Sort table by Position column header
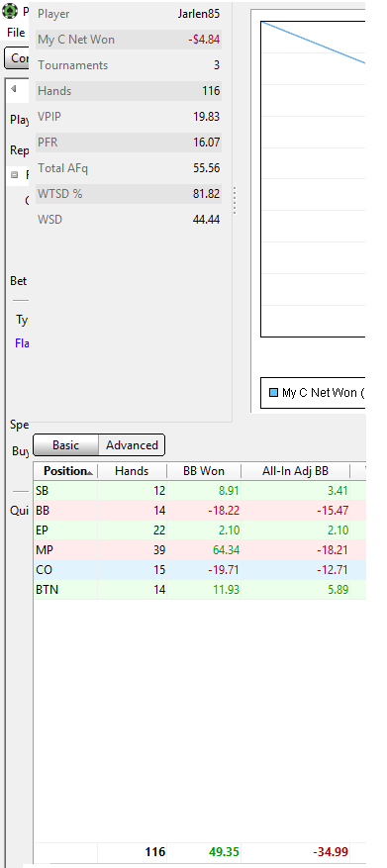This screenshot has height=868, width=387. point(65,471)
